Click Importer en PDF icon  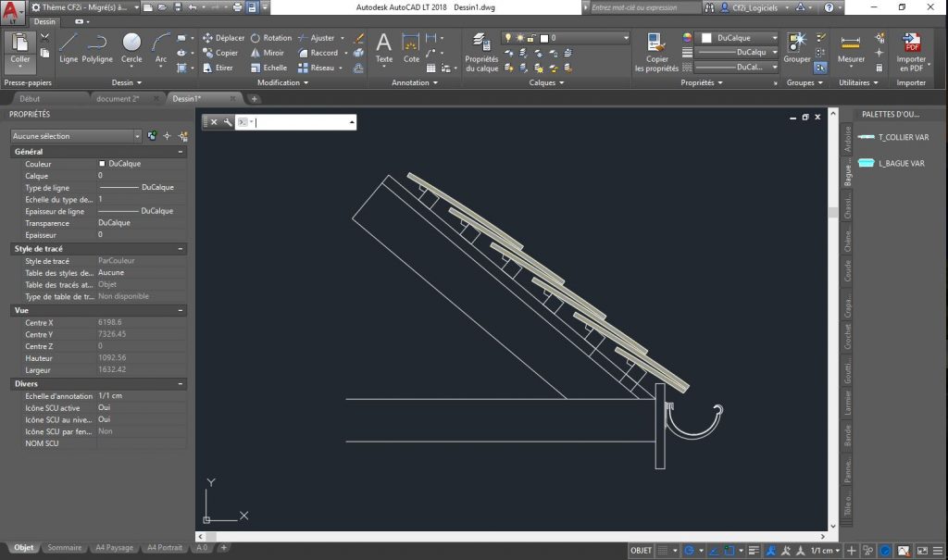point(911,52)
